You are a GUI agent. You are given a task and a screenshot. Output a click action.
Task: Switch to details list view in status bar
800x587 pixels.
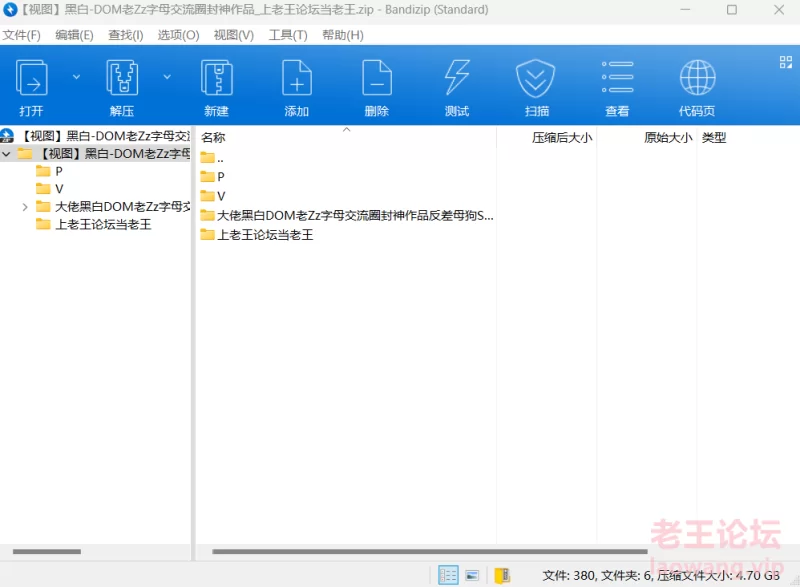[x=448, y=575]
